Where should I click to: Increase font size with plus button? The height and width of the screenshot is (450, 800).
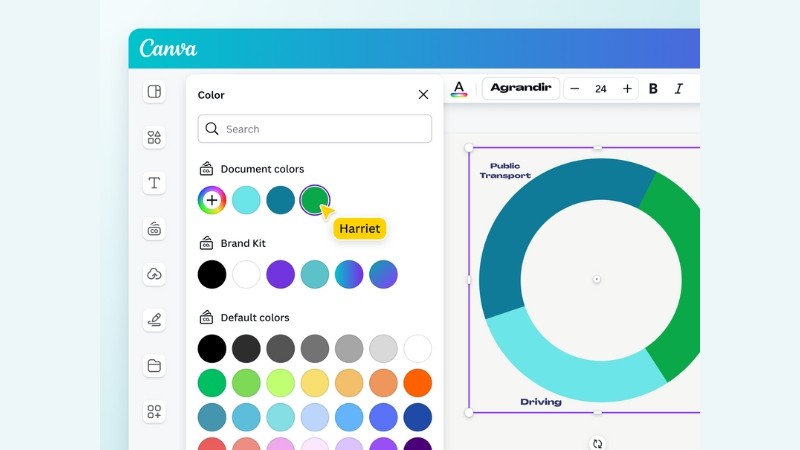[627, 88]
